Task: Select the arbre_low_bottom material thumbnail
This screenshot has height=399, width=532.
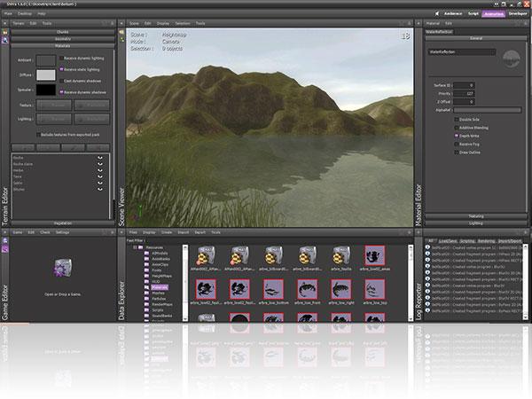Action: coord(273,289)
